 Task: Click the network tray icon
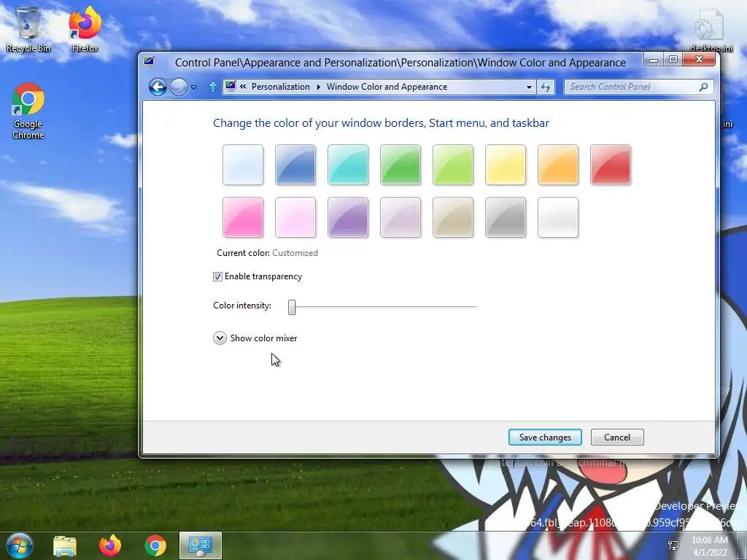point(673,545)
